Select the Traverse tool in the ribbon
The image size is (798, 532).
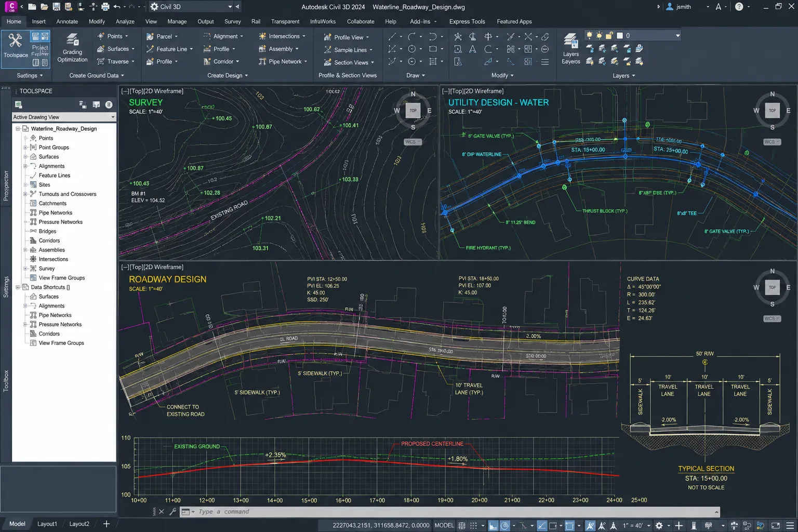tap(115, 61)
